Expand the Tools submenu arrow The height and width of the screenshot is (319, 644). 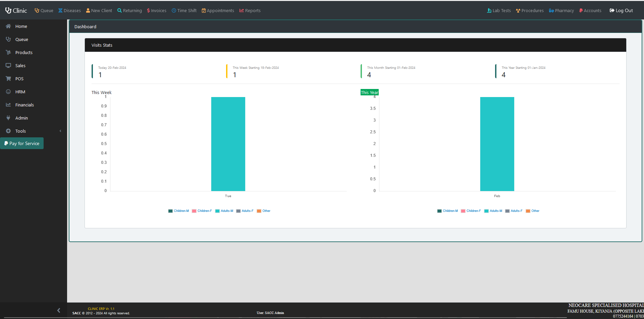(x=60, y=131)
